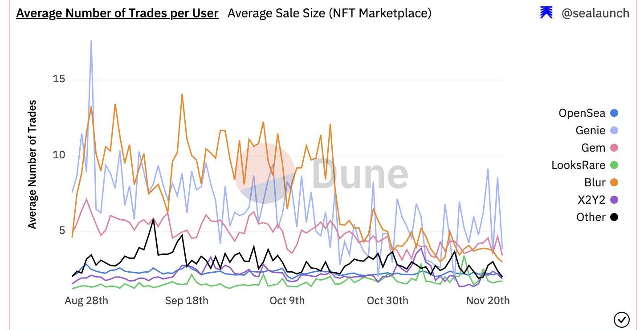Toggle the OpenSea legend label
Image resolution: width=644 pixels, height=330 pixels.
tap(582, 113)
